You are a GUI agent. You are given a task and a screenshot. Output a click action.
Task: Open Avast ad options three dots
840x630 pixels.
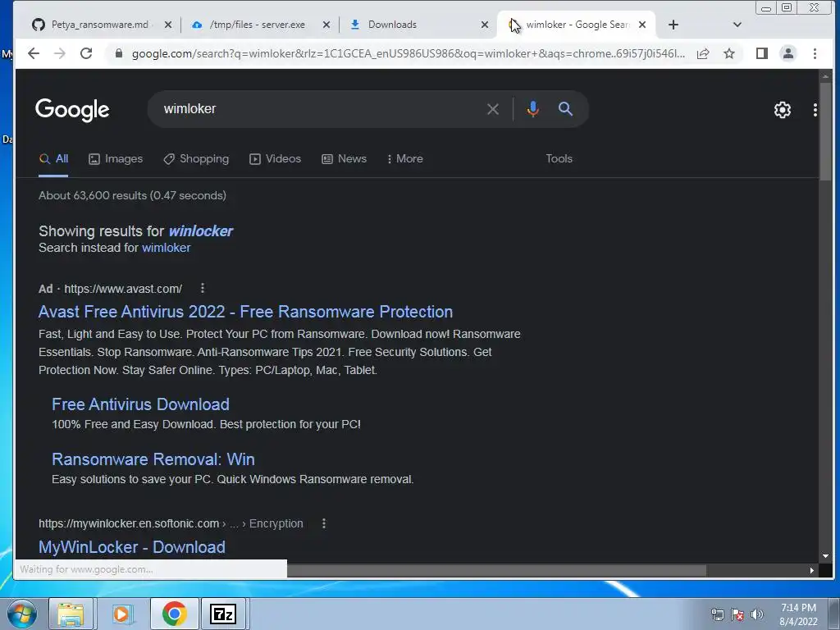coord(203,288)
